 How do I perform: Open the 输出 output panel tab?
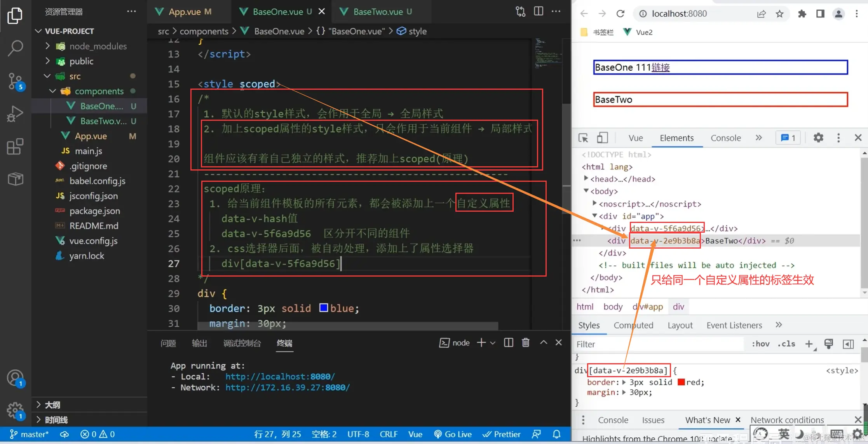pos(199,343)
